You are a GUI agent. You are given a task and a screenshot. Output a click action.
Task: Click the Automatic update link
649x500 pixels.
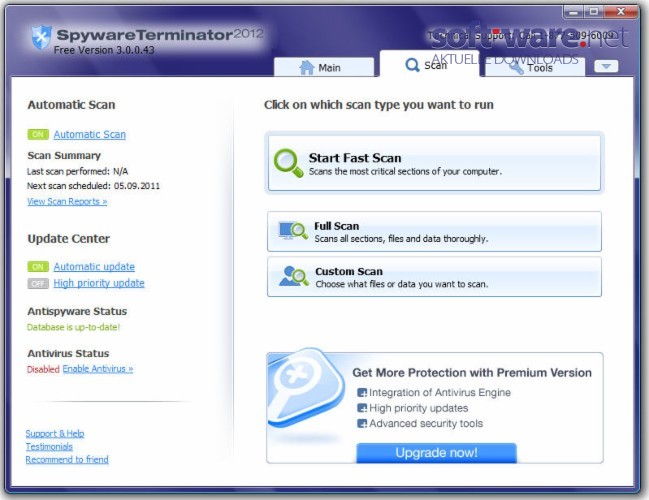pyautogui.click(x=94, y=267)
